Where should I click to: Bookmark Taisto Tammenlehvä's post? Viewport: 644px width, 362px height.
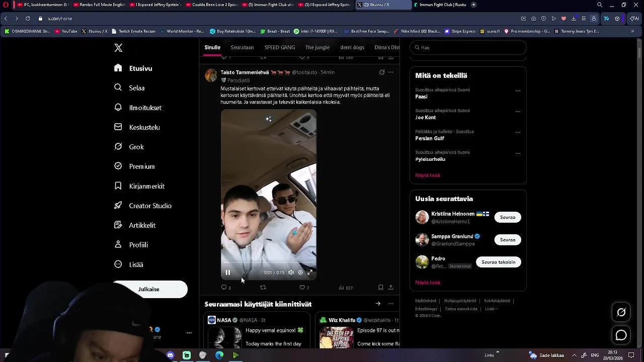(x=381, y=288)
